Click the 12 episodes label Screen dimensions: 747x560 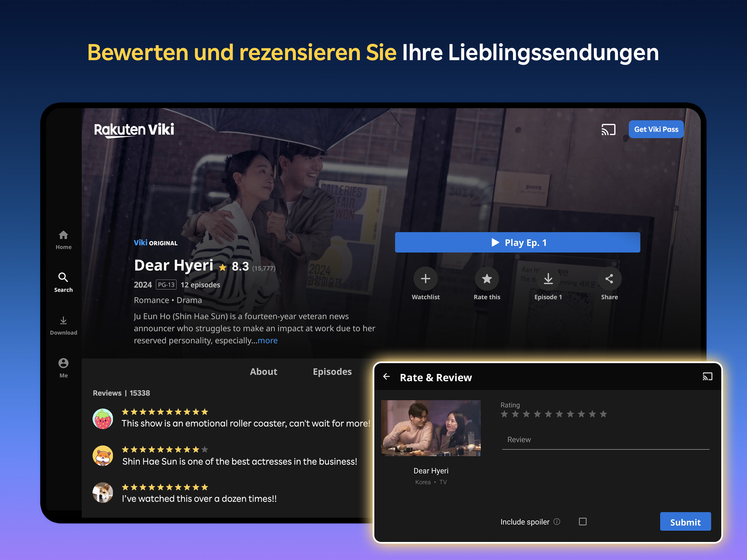click(x=200, y=285)
